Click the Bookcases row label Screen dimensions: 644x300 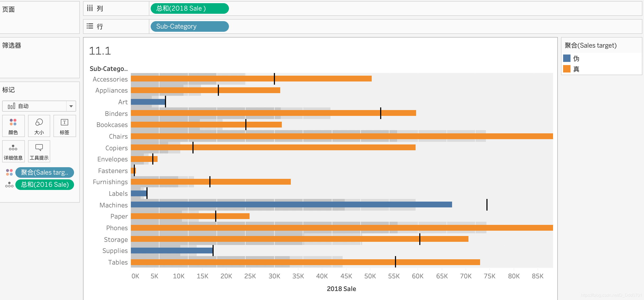(x=112, y=125)
